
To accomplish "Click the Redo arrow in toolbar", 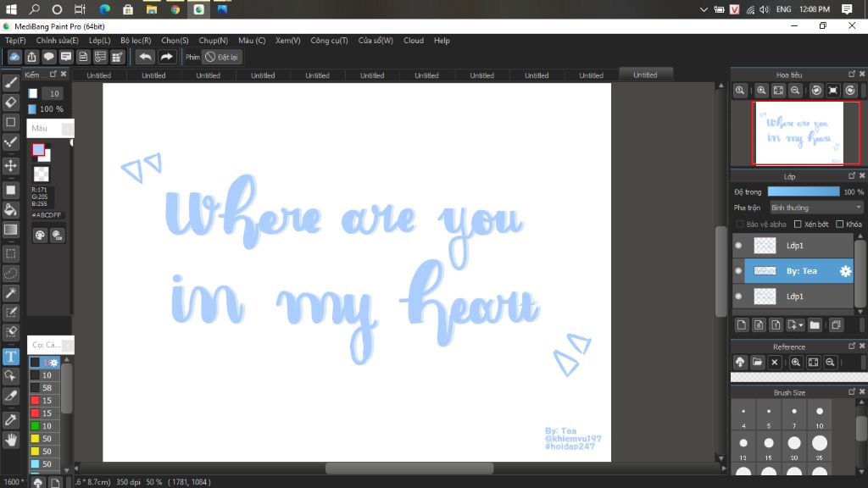I will tap(166, 57).
